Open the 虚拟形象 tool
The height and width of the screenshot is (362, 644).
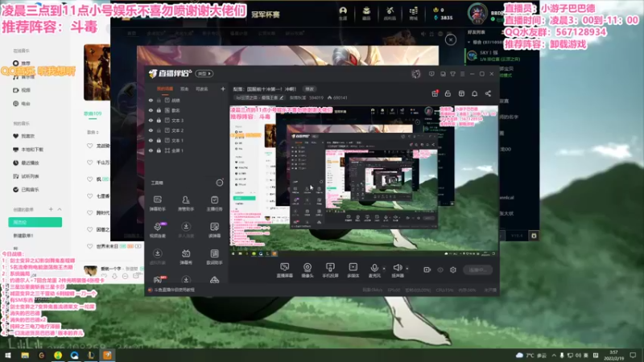(157, 257)
